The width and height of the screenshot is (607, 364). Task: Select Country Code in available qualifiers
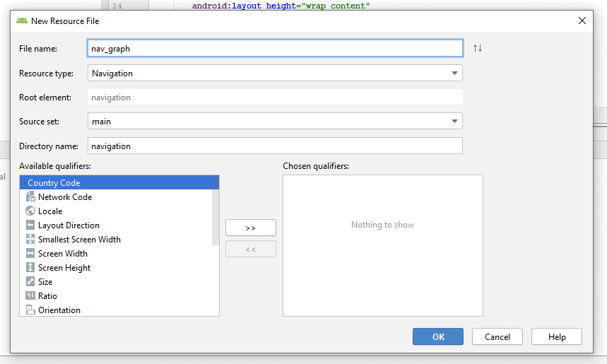coord(54,183)
